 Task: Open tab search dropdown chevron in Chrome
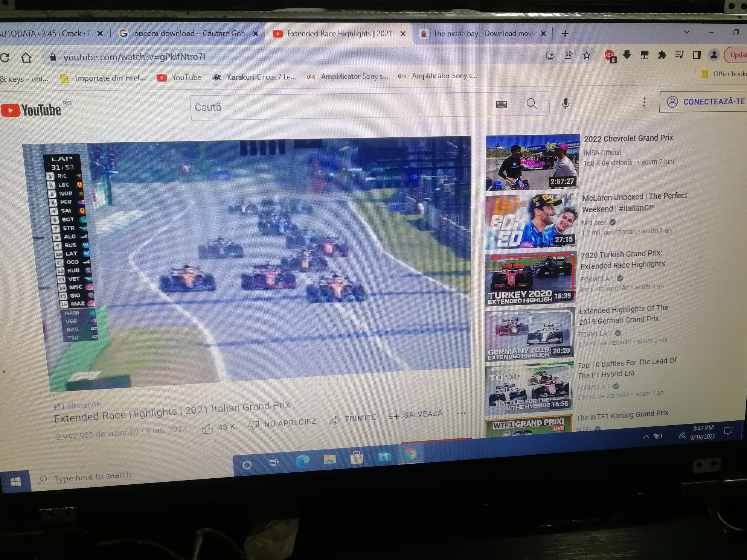[687, 32]
